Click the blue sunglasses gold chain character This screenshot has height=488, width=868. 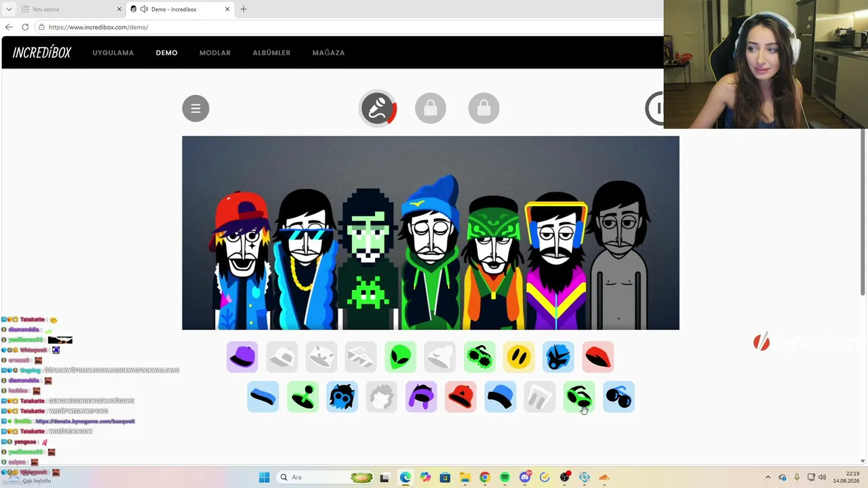[x=307, y=260]
